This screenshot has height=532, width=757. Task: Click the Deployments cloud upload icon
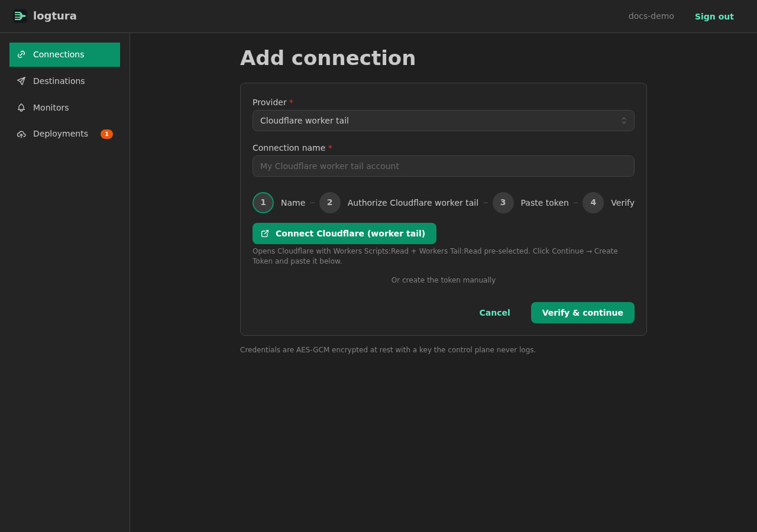(x=21, y=134)
